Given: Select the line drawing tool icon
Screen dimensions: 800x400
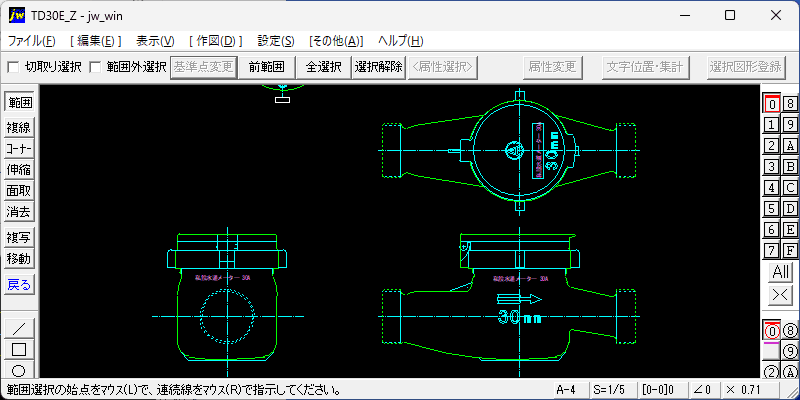Looking at the screenshot, I should [19, 328].
